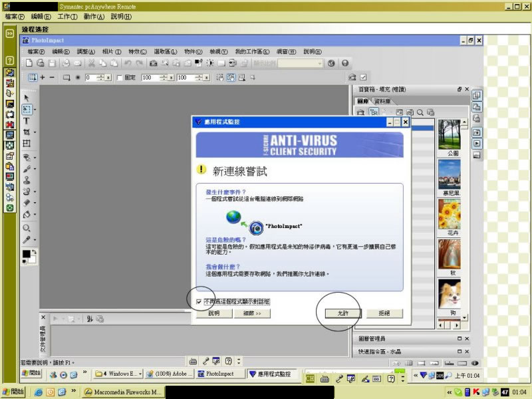The image size is (532, 399).
Task: Open the Selection tool flyout arrow
Action: coord(35,110)
